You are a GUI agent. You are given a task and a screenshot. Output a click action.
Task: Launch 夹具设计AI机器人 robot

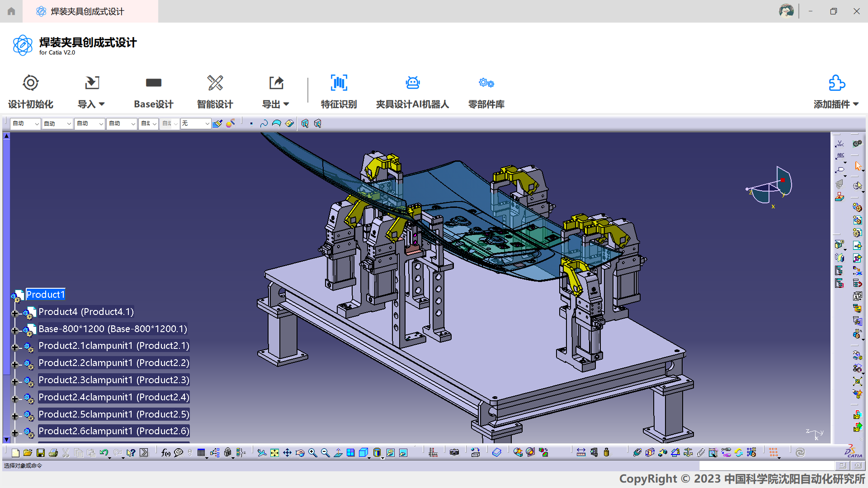[x=412, y=92]
